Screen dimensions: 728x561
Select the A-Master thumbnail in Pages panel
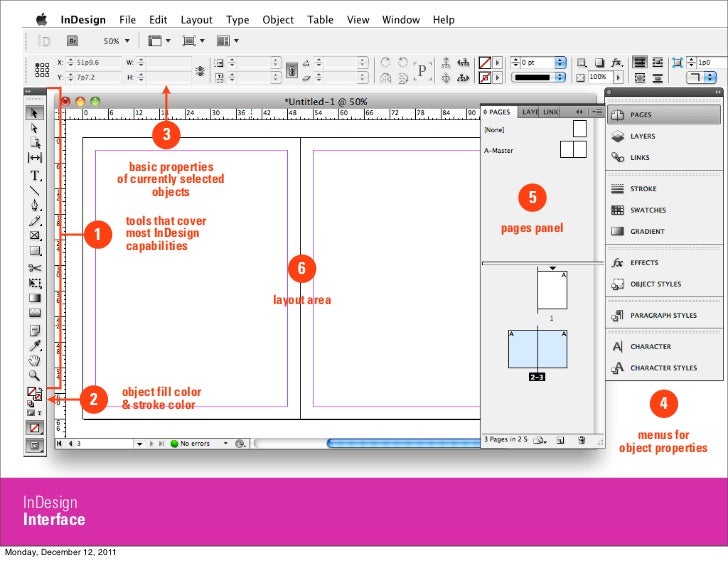click(x=573, y=150)
